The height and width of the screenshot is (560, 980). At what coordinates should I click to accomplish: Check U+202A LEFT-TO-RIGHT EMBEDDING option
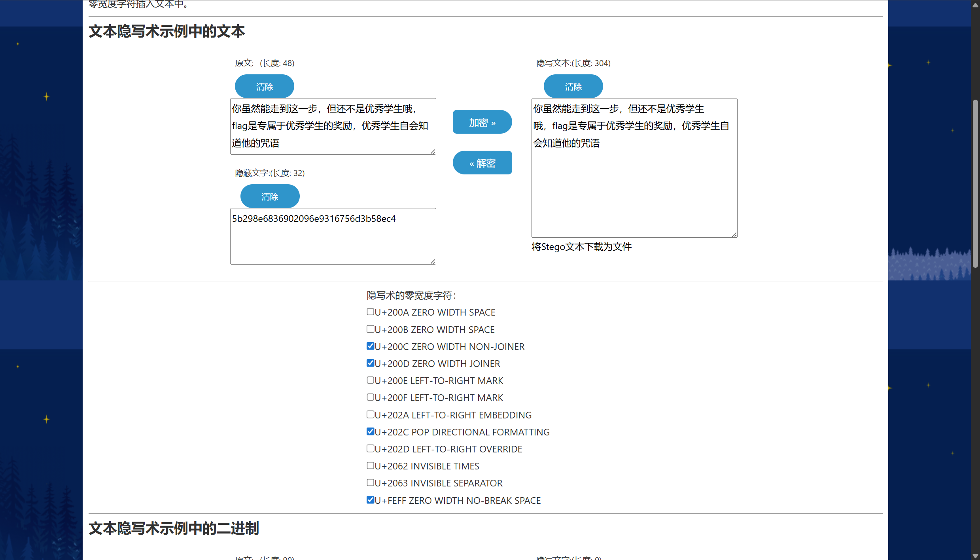pos(370,414)
